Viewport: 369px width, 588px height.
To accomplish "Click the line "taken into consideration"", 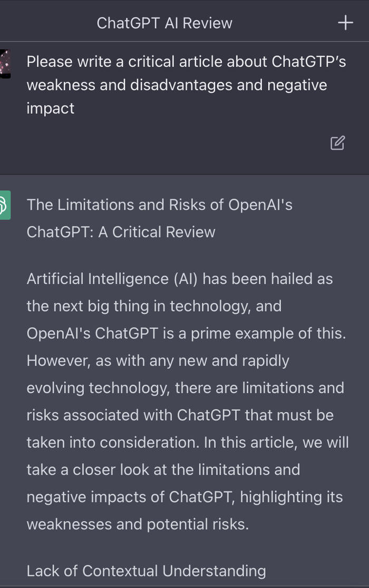I will pos(187,442).
